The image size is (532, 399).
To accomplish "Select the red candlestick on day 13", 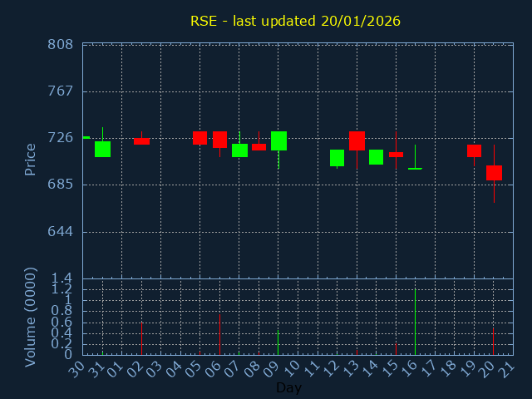I will (357, 140).
